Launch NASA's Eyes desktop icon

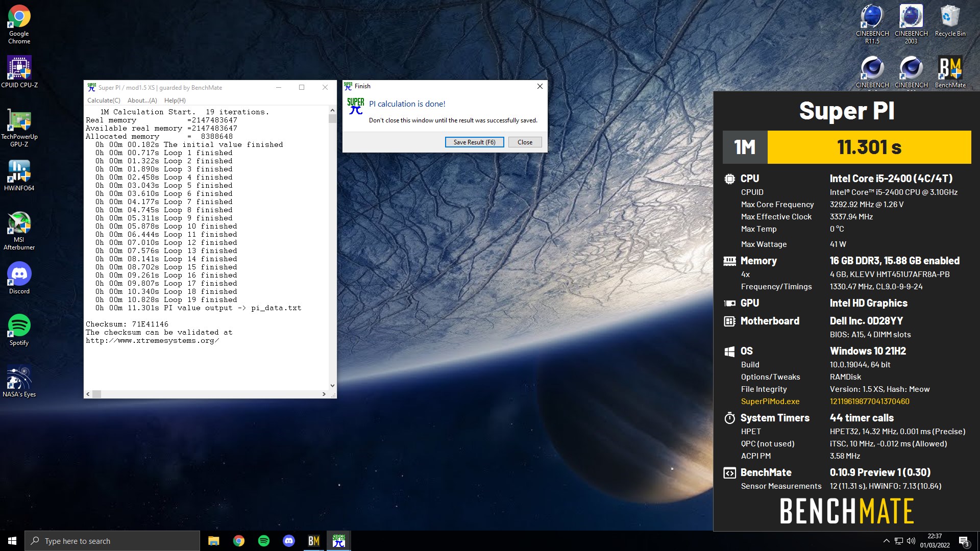[19, 382]
